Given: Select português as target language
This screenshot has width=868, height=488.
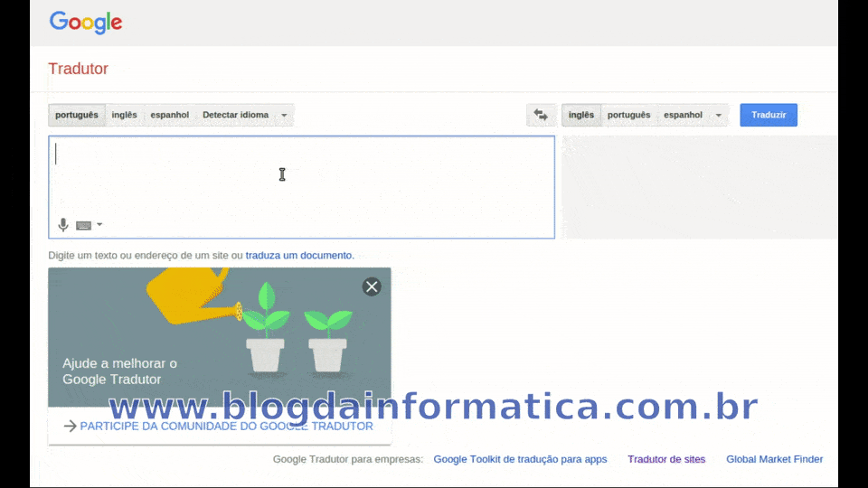Looking at the screenshot, I should point(629,115).
